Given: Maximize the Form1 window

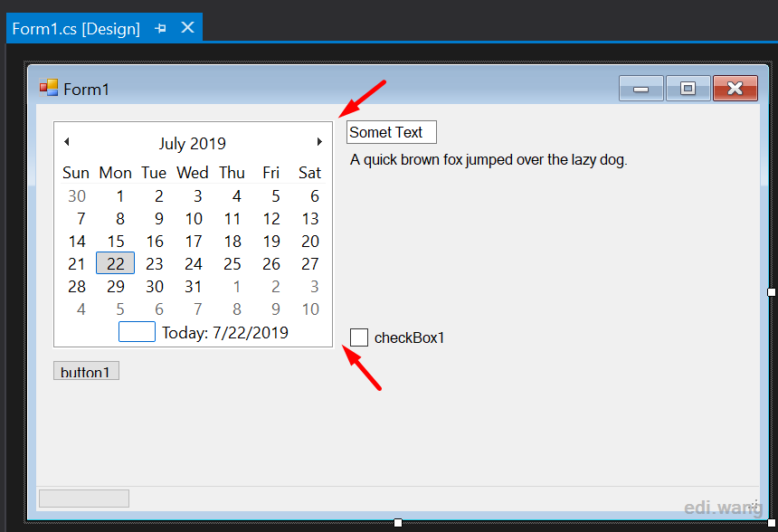Looking at the screenshot, I should (688, 89).
